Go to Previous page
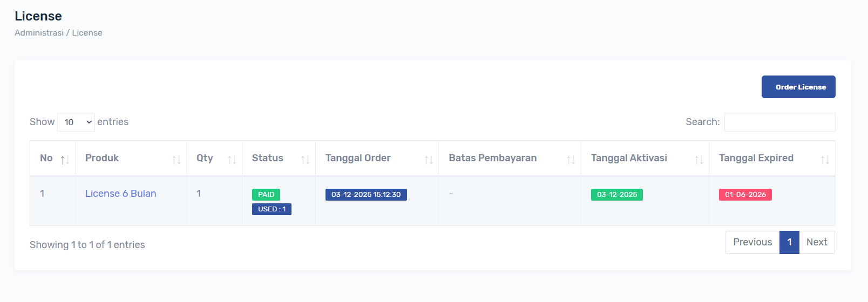 coord(752,243)
